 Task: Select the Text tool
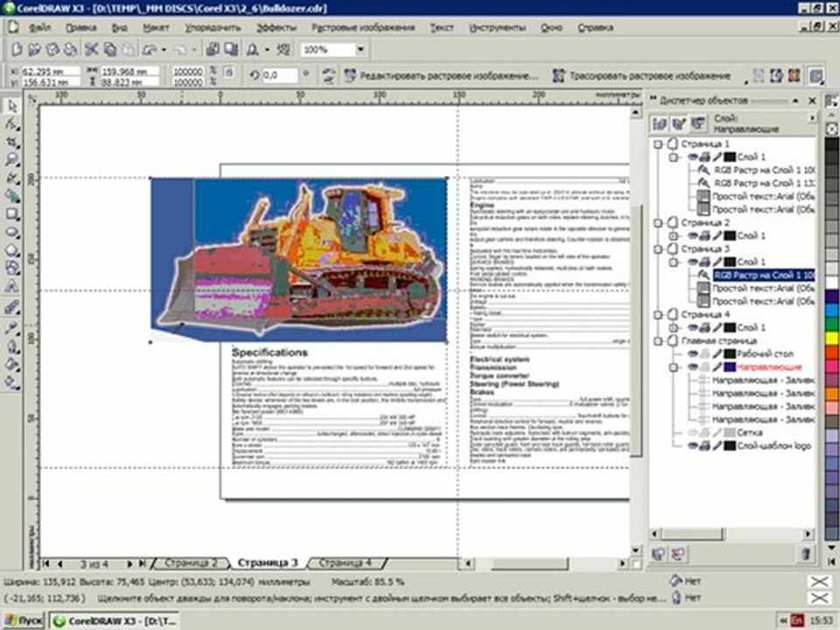click(x=11, y=287)
